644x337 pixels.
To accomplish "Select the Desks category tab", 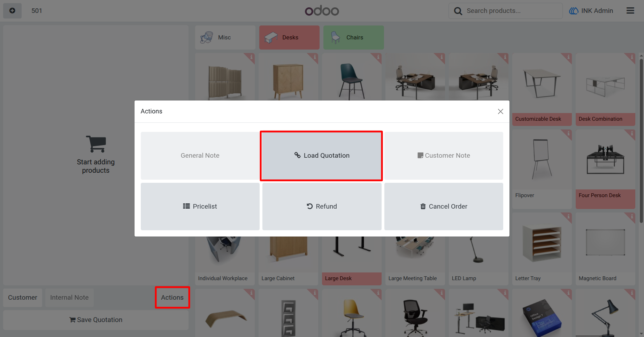I will pos(289,37).
